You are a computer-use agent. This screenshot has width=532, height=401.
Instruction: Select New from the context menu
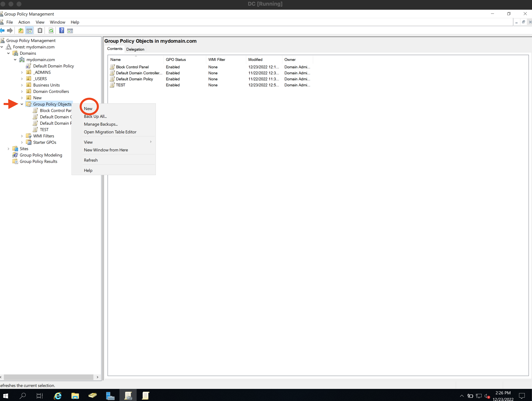[x=89, y=109]
